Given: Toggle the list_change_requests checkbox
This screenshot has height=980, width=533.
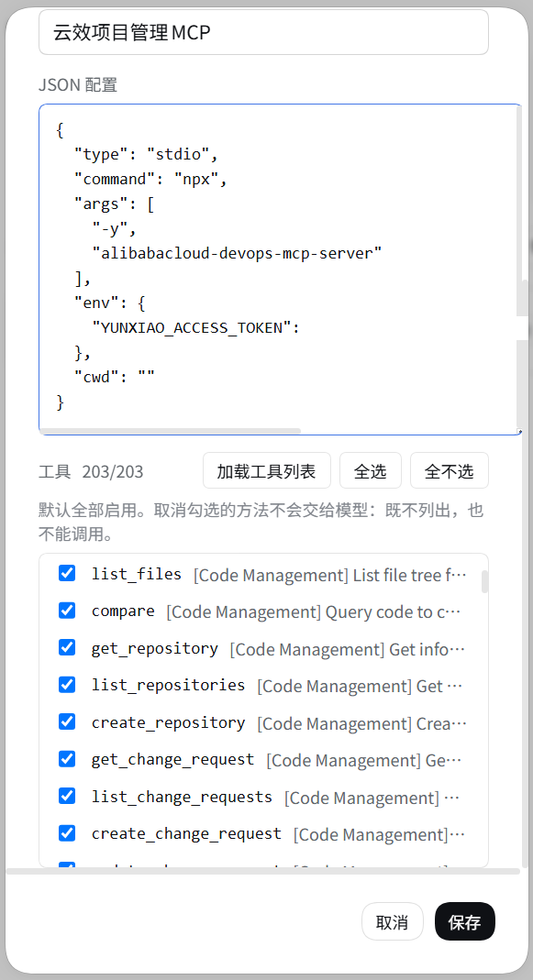Looking at the screenshot, I should point(67,797).
